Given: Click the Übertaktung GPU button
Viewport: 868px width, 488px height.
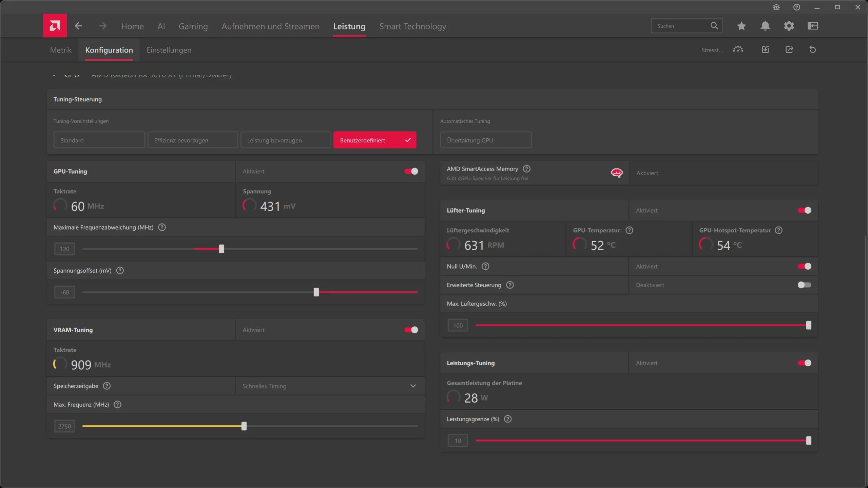Looking at the screenshot, I should pos(486,140).
